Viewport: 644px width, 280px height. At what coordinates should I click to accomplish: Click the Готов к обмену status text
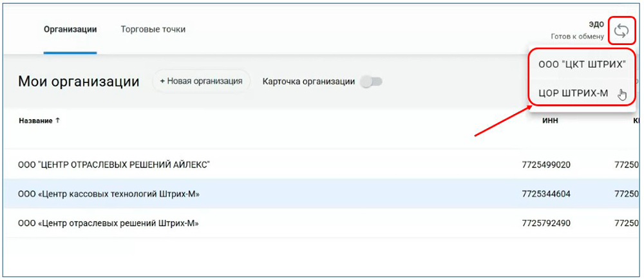pos(577,37)
